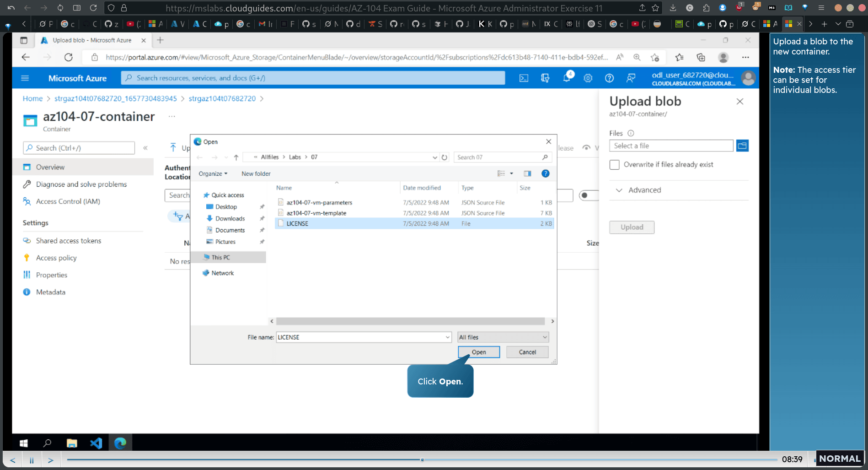Viewport: 868px width, 470px height.
Task: Reload the inner Azure browser page
Action: [69, 58]
